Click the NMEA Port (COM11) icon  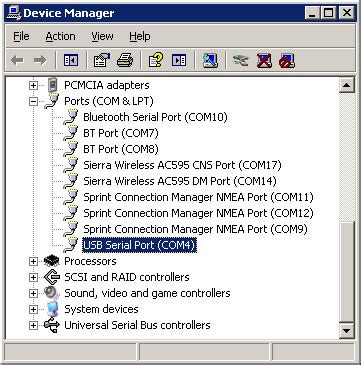71,197
